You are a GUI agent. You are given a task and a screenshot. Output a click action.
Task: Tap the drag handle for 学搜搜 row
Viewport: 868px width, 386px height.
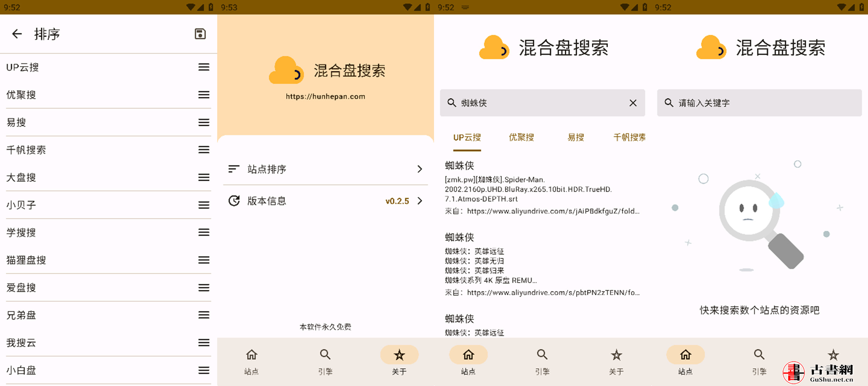tap(204, 232)
